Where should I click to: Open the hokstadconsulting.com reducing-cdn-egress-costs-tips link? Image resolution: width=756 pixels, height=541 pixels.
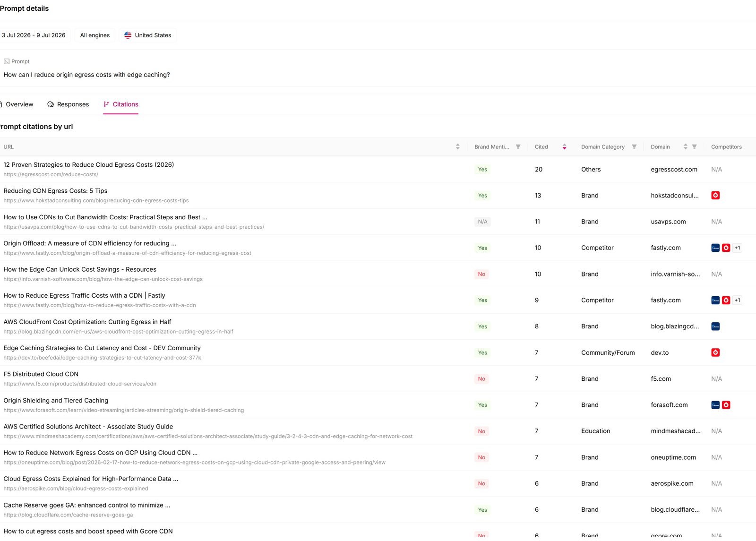click(96, 201)
